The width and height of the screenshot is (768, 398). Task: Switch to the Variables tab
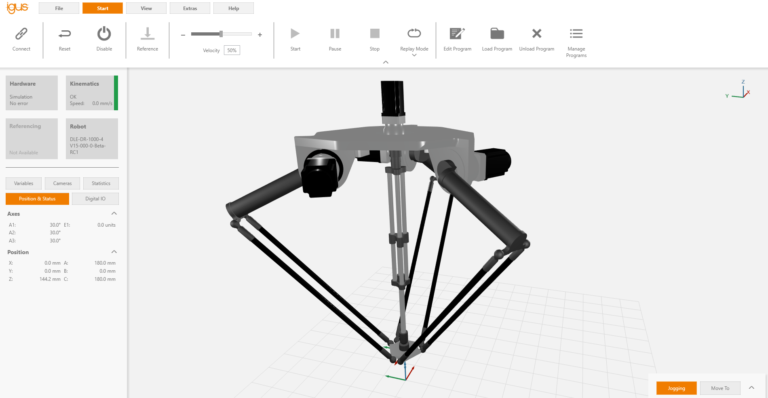coord(24,183)
